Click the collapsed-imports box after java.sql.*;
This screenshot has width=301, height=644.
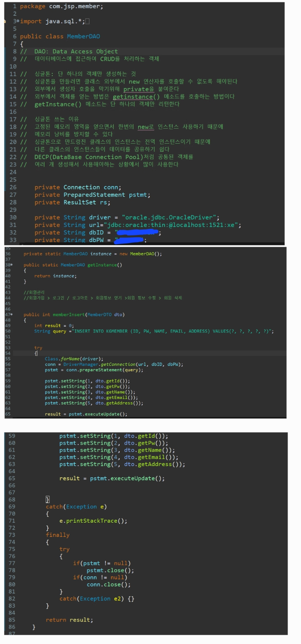pyautogui.click(x=87, y=21)
